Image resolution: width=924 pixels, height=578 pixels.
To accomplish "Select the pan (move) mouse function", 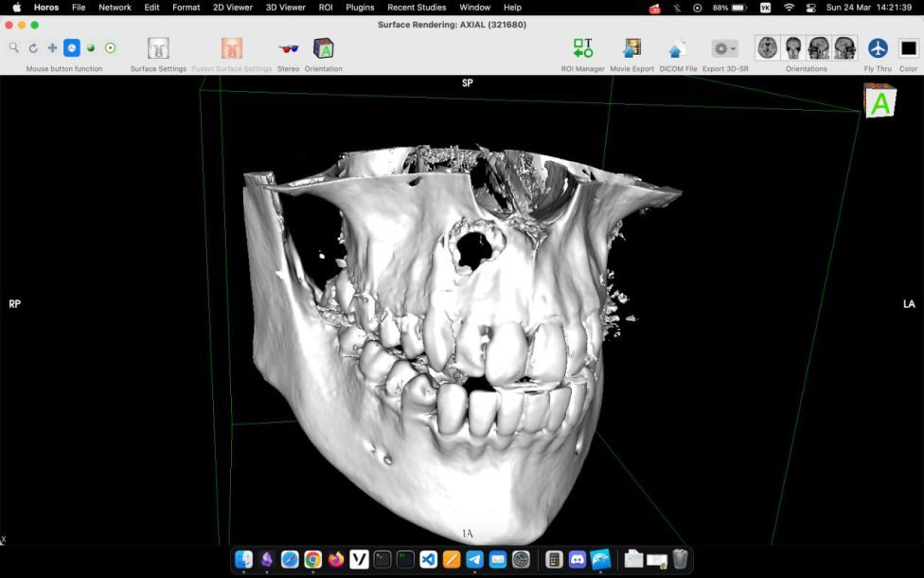I will (x=52, y=47).
